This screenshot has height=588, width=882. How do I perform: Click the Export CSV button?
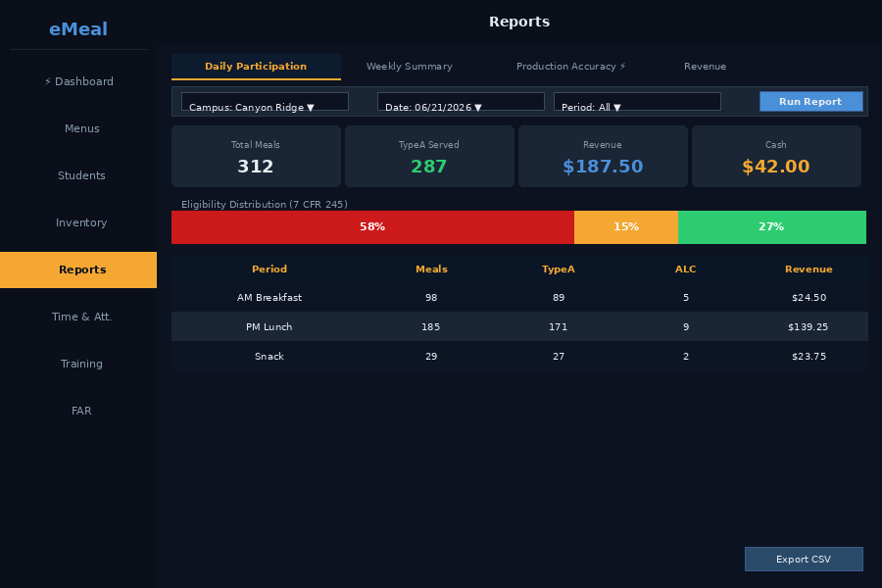(804, 560)
